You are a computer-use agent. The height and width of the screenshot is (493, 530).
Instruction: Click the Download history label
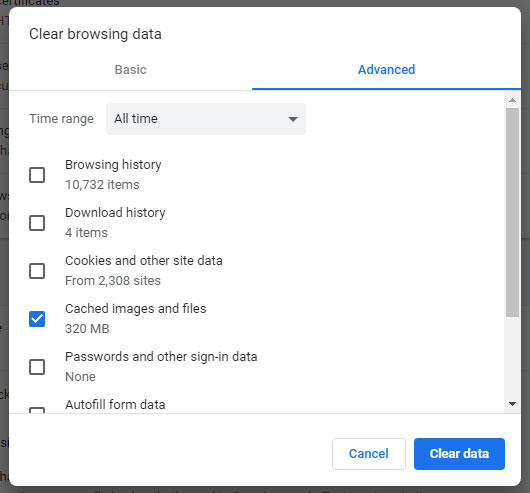click(x=115, y=213)
